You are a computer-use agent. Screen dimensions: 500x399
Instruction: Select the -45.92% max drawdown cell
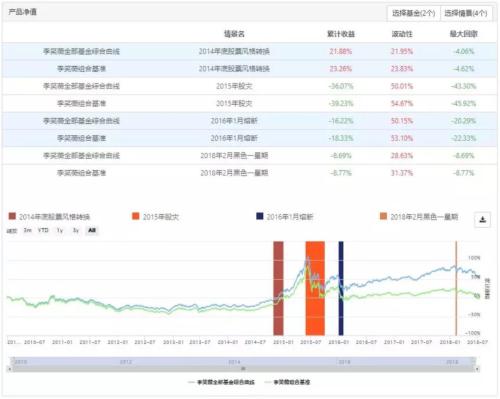coord(464,103)
